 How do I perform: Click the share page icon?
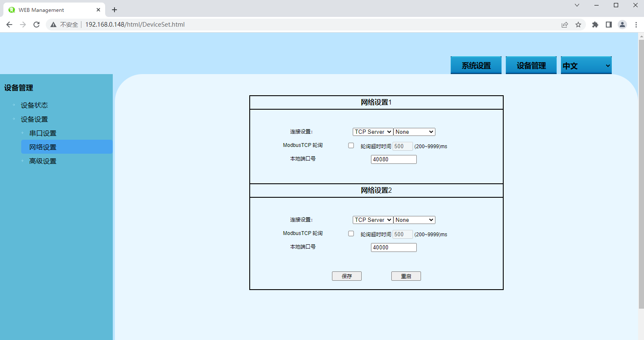pyautogui.click(x=565, y=25)
